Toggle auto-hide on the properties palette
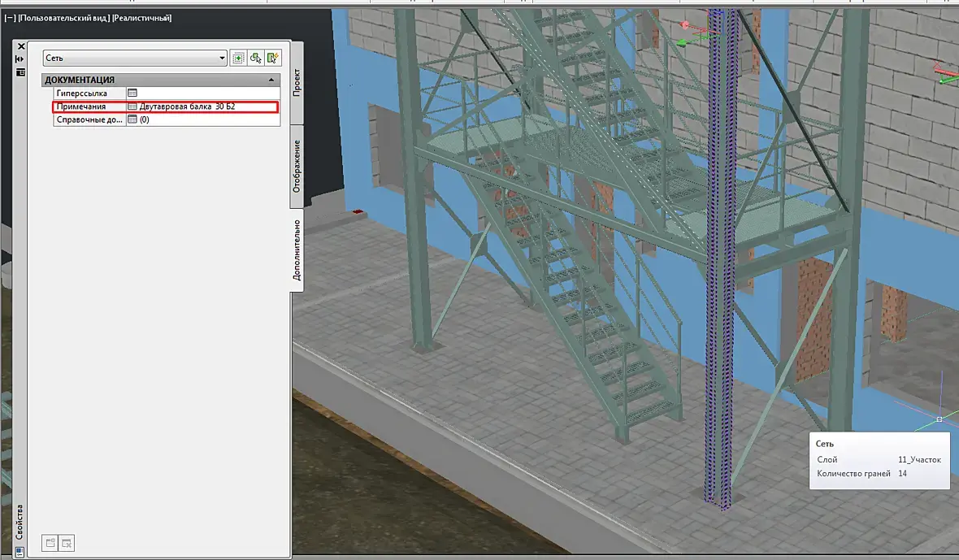 pos(20,59)
